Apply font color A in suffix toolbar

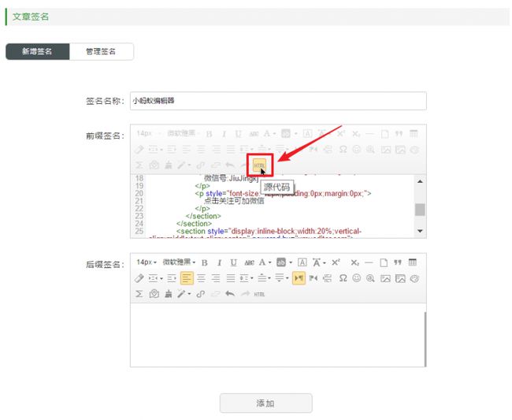tap(262, 262)
